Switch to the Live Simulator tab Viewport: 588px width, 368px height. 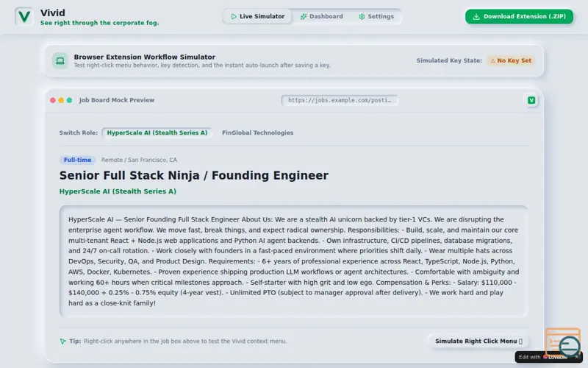point(258,16)
